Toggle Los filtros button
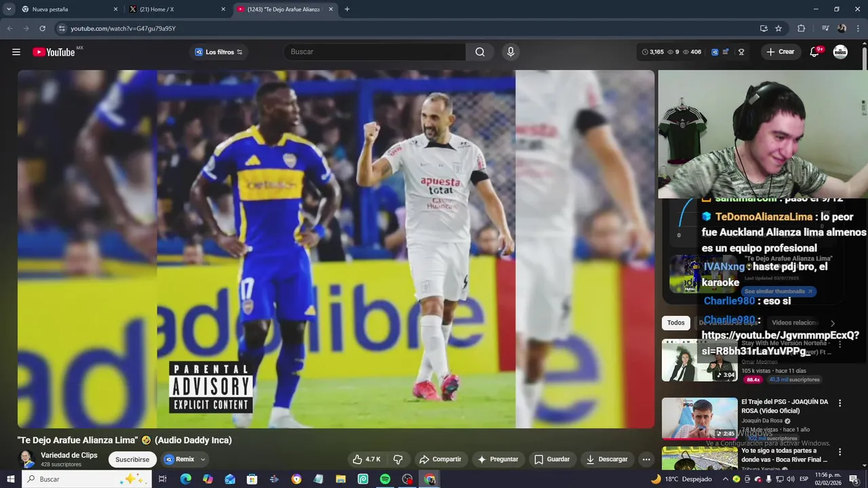 click(218, 52)
